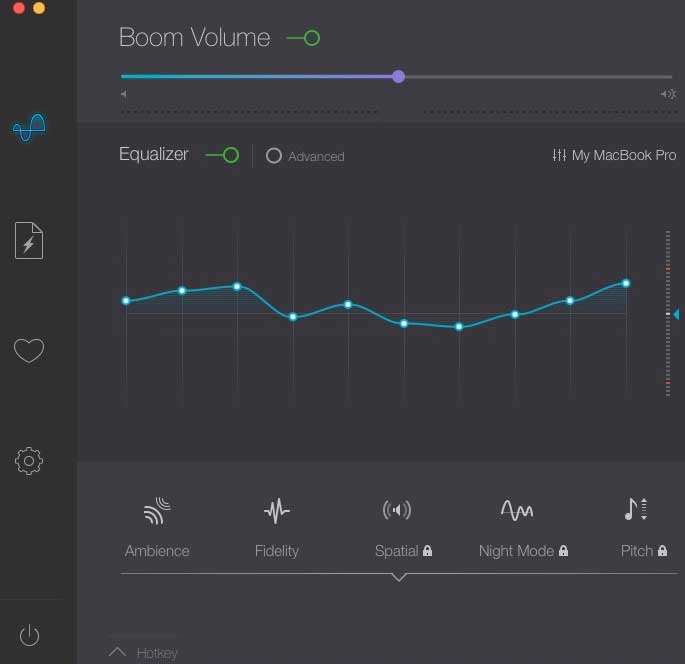Click the second equalizer band point
Image resolution: width=685 pixels, height=664 pixels.
tap(182, 290)
